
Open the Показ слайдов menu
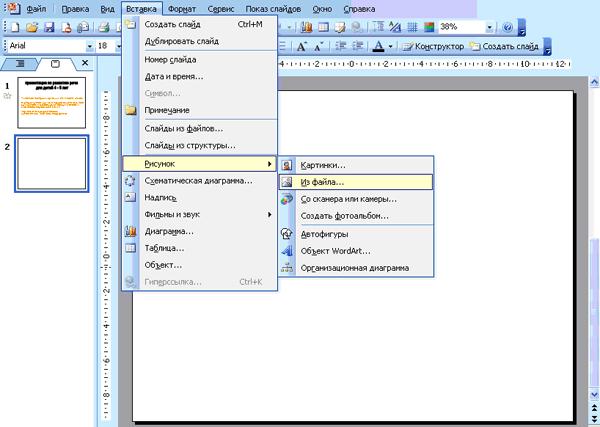coord(273,9)
